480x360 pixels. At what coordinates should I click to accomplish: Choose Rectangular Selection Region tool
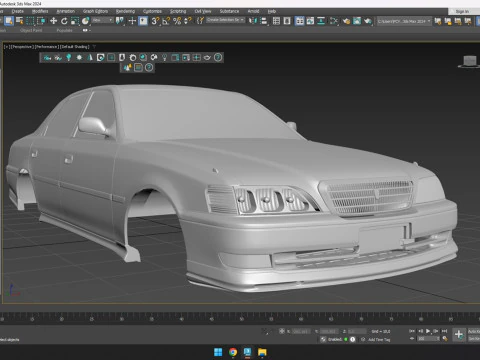[x=30, y=21]
